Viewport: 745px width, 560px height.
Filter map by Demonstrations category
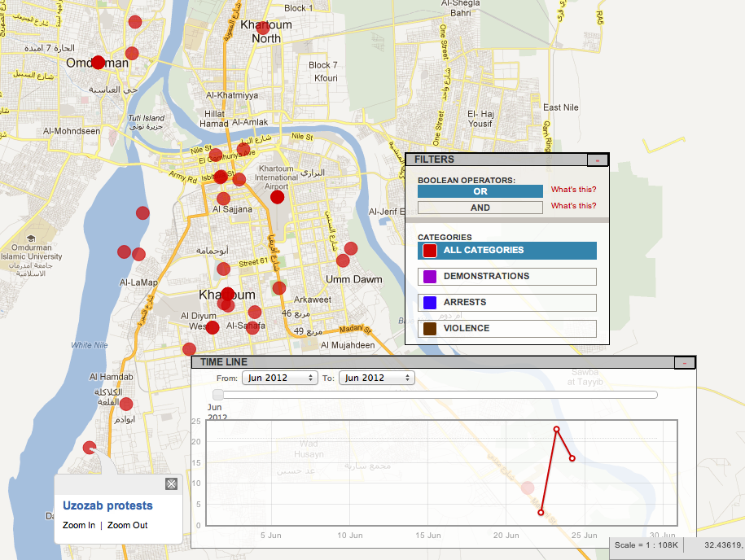click(506, 277)
